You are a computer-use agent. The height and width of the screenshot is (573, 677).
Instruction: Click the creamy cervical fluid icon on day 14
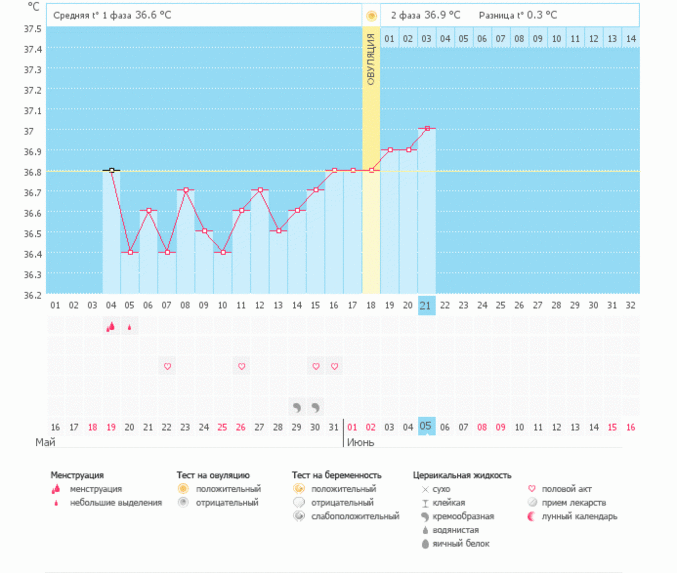[296, 407]
